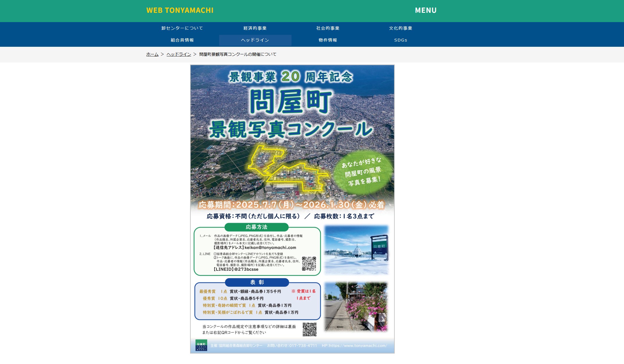The height and width of the screenshot is (364, 624).
Task: Select the 経済的事業 navigation item
Action: (x=255, y=28)
